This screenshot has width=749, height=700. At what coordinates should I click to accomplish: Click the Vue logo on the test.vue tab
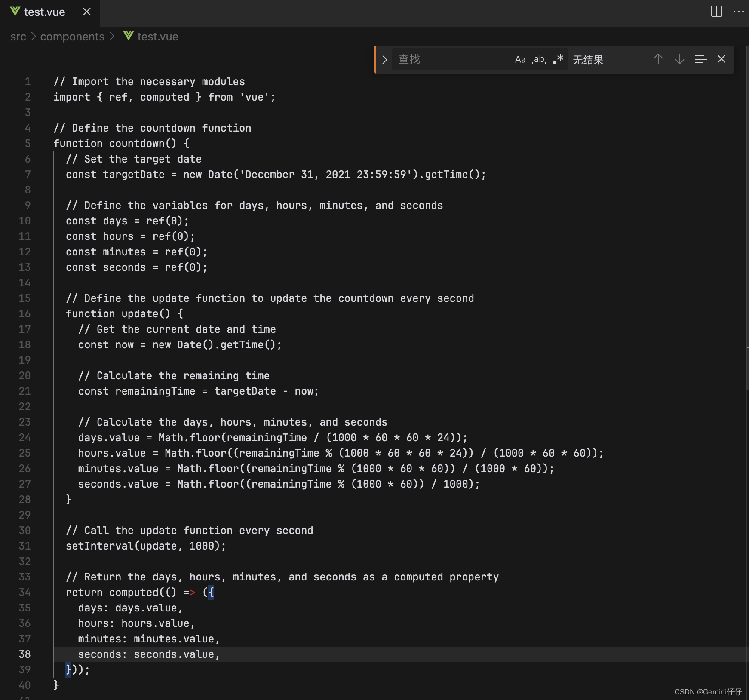tap(15, 12)
